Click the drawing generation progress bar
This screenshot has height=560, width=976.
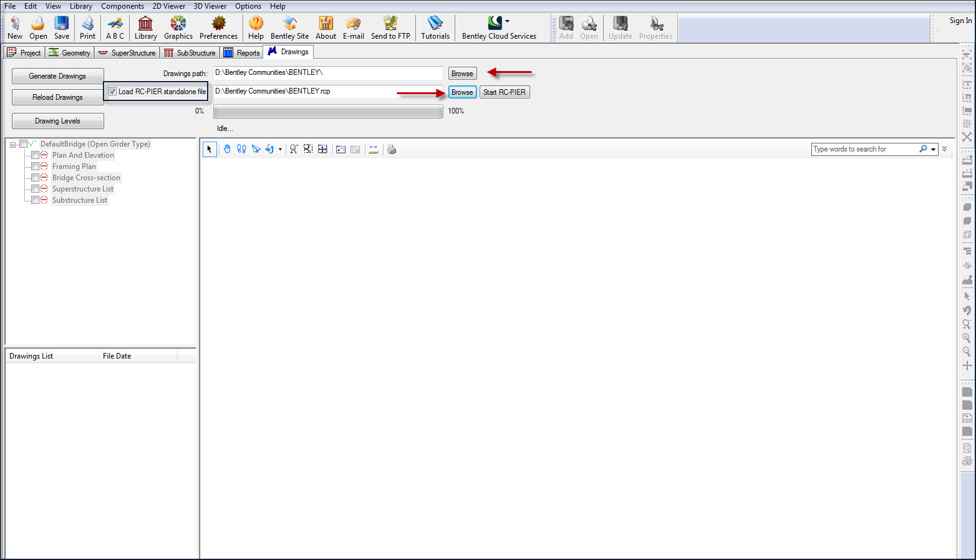[x=328, y=112]
